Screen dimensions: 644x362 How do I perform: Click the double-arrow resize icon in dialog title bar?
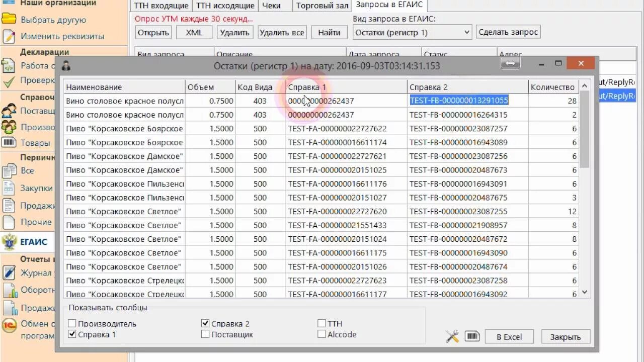click(510, 64)
